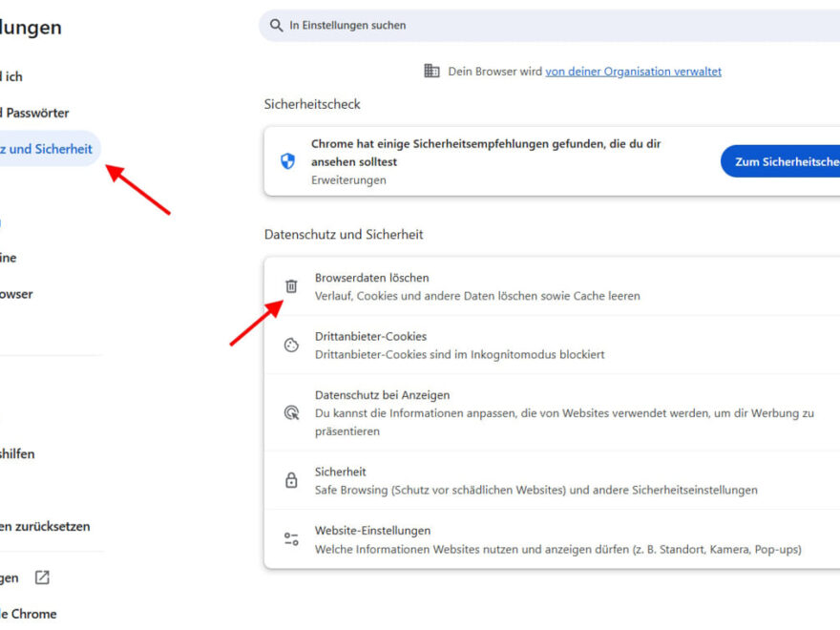Click 'Verlauf, Cookies und andere Daten löschen' text

pyautogui.click(x=477, y=296)
